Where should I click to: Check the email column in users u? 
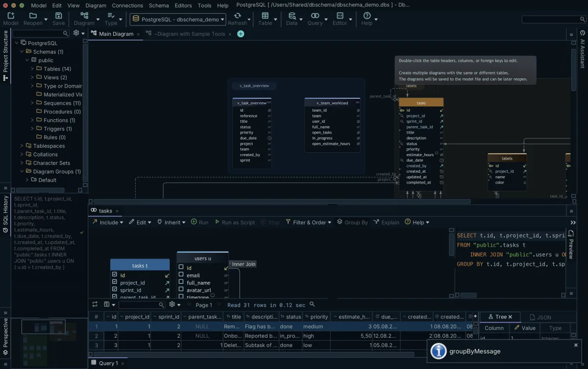[181, 275]
